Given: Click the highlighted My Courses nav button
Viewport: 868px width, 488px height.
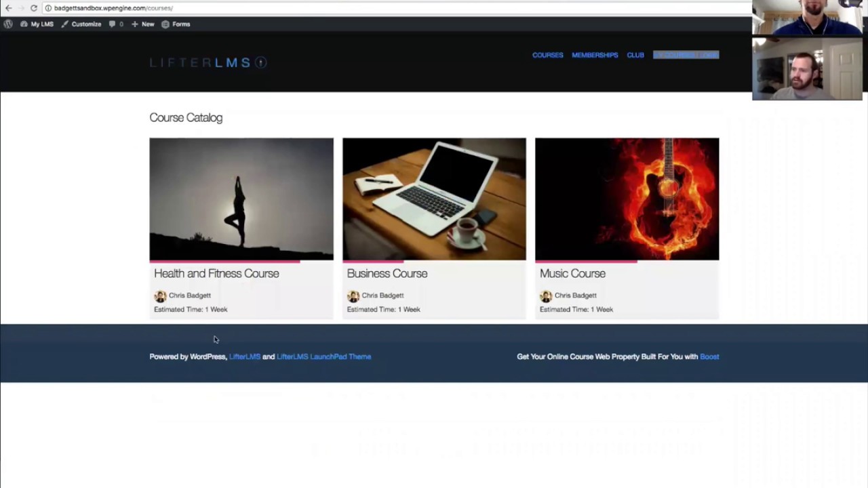Looking at the screenshot, I should pyautogui.click(x=686, y=55).
